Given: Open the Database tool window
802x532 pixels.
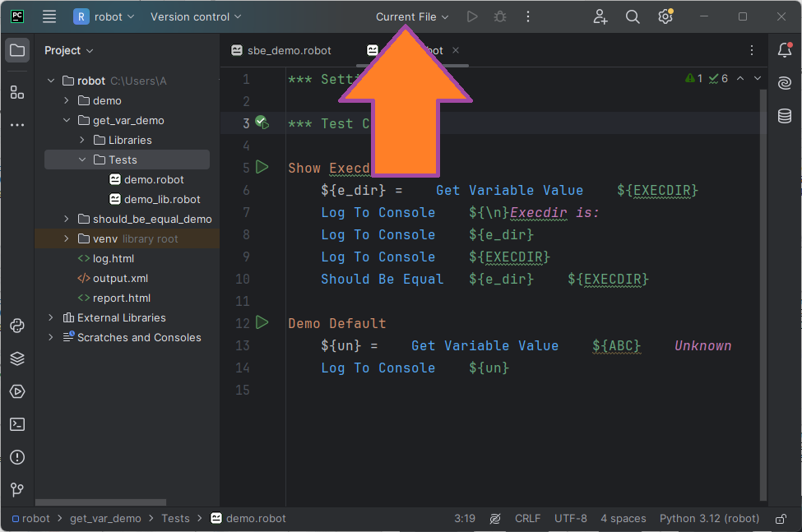Looking at the screenshot, I should click(x=785, y=116).
